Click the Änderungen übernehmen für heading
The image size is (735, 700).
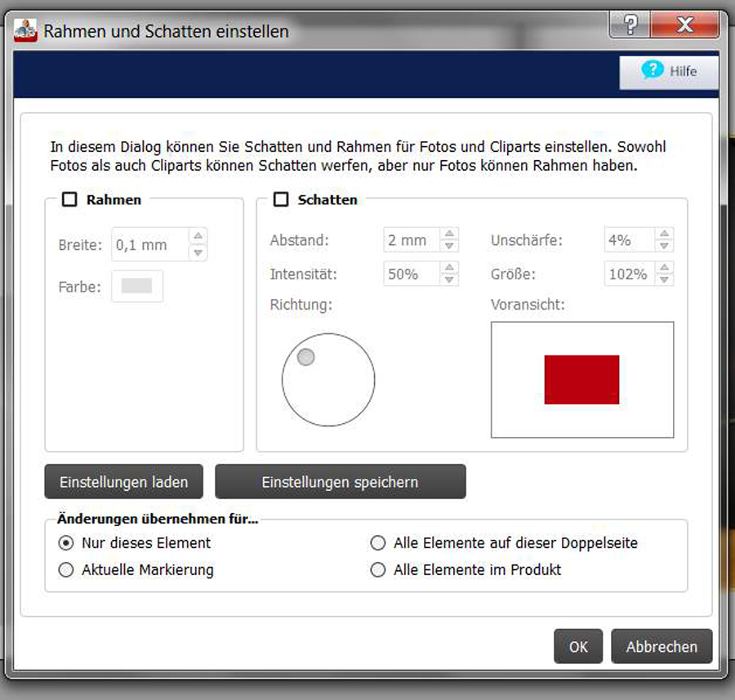[x=158, y=519]
